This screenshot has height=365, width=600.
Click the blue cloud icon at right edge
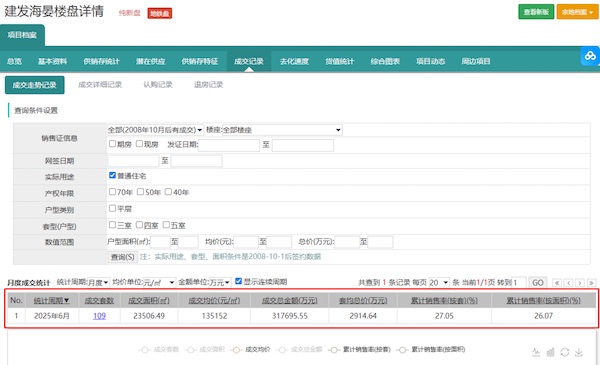[590, 56]
